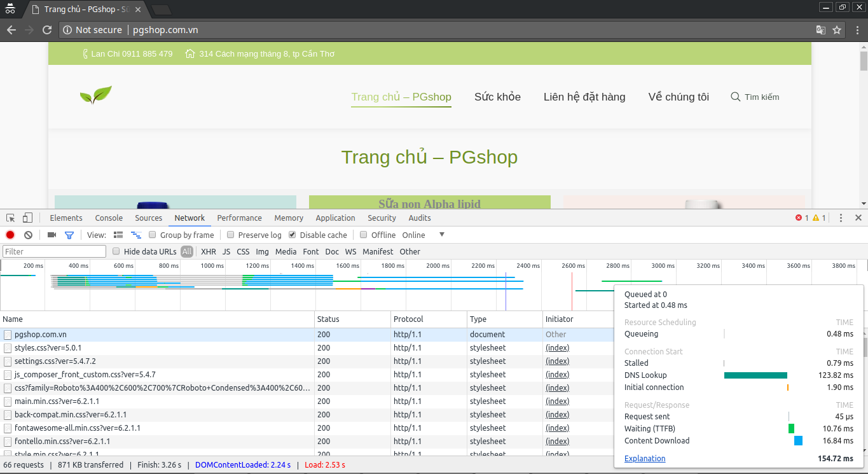Screen dimensions: 868x474
Task: Filter requests by Font
Action: point(311,251)
